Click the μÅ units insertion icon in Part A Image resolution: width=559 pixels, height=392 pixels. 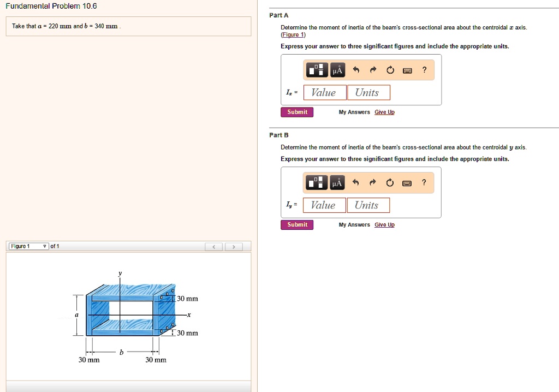point(337,70)
